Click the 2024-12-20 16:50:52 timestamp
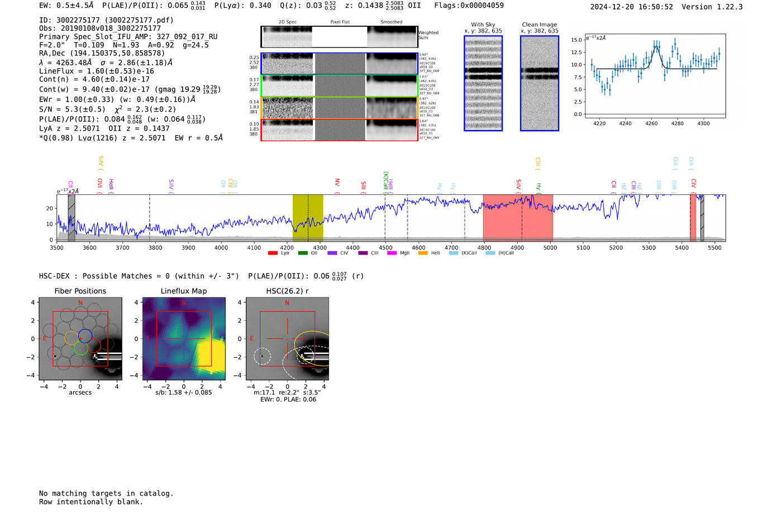 coord(632,7)
